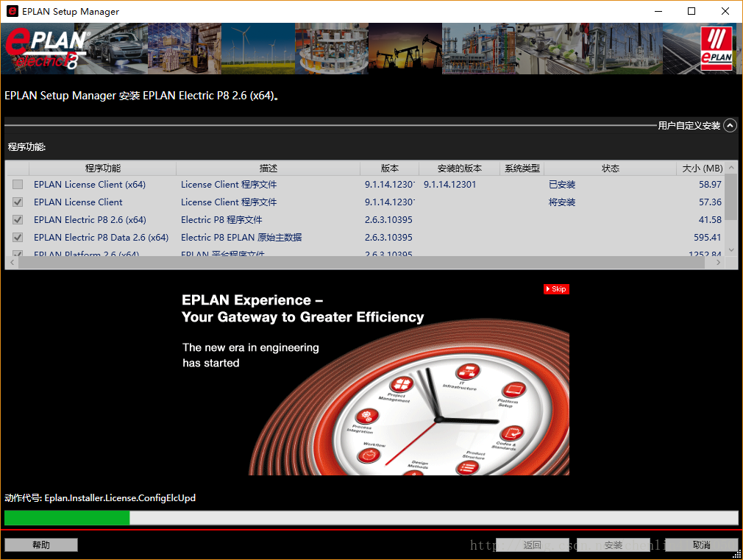This screenshot has height=560, width=743.
Task: Click the Electric P8 程序文件 description
Action: 221,219
